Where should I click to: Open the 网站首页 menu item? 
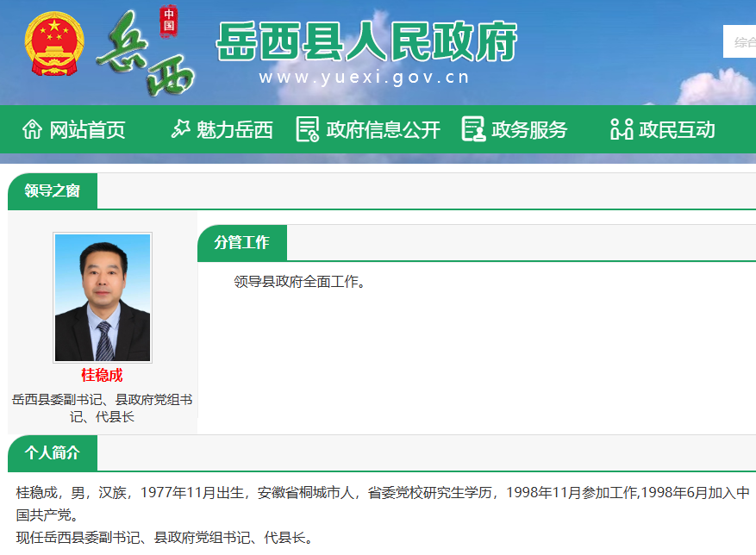click(87, 130)
